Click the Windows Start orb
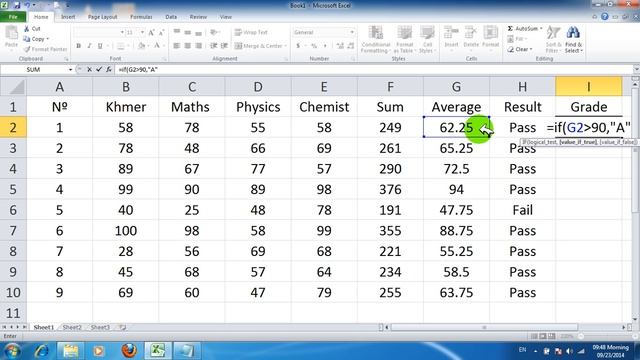 click(12, 351)
